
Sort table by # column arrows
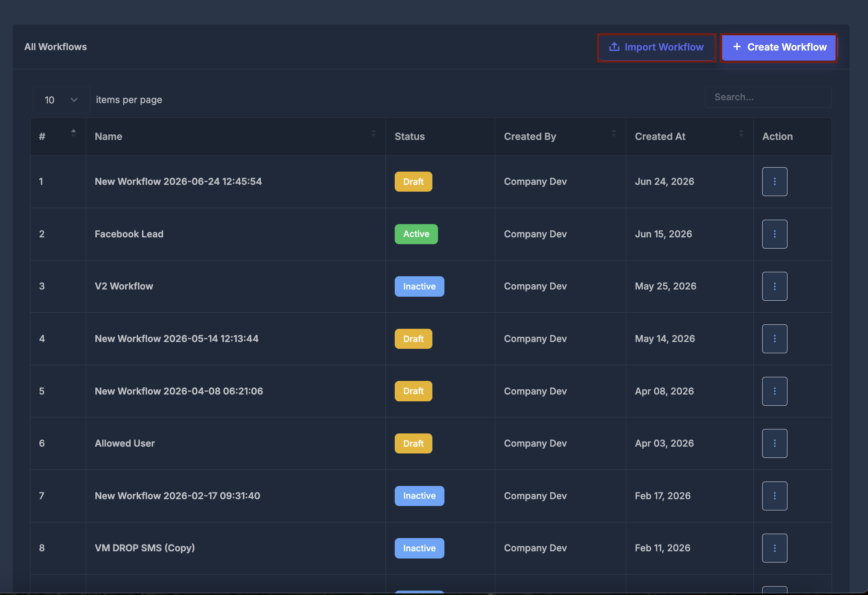coord(73,133)
